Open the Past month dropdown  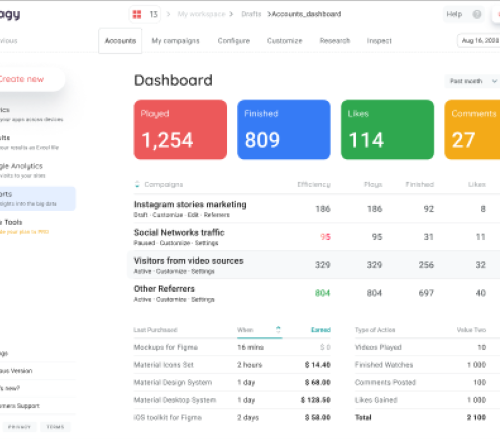[x=472, y=81]
